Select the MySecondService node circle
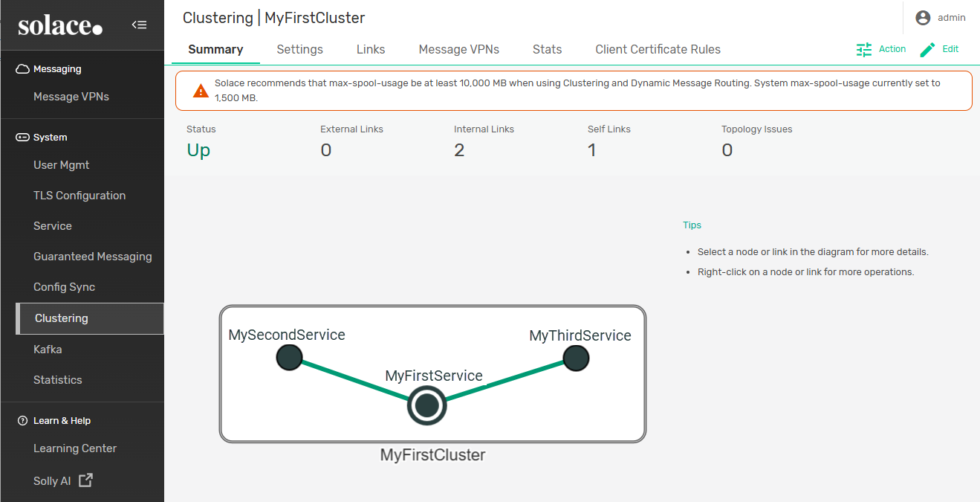The height and width of the screenshot is (502, 980). point(289,358)
